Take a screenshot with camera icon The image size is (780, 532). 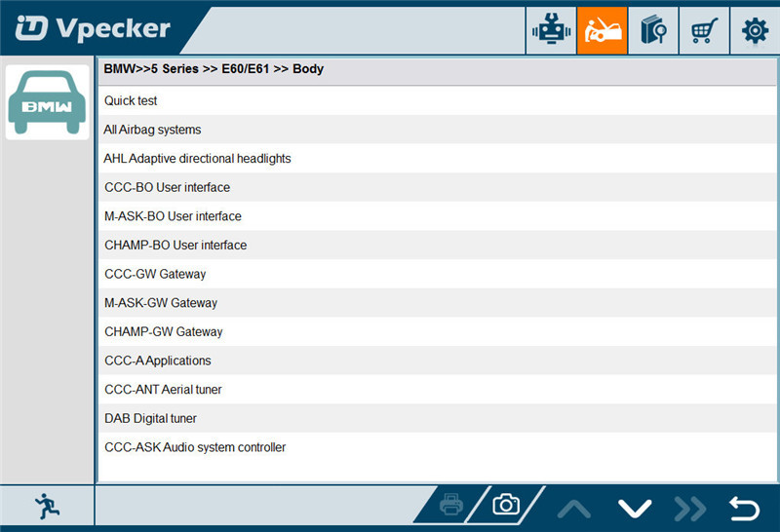coord(505,505)
